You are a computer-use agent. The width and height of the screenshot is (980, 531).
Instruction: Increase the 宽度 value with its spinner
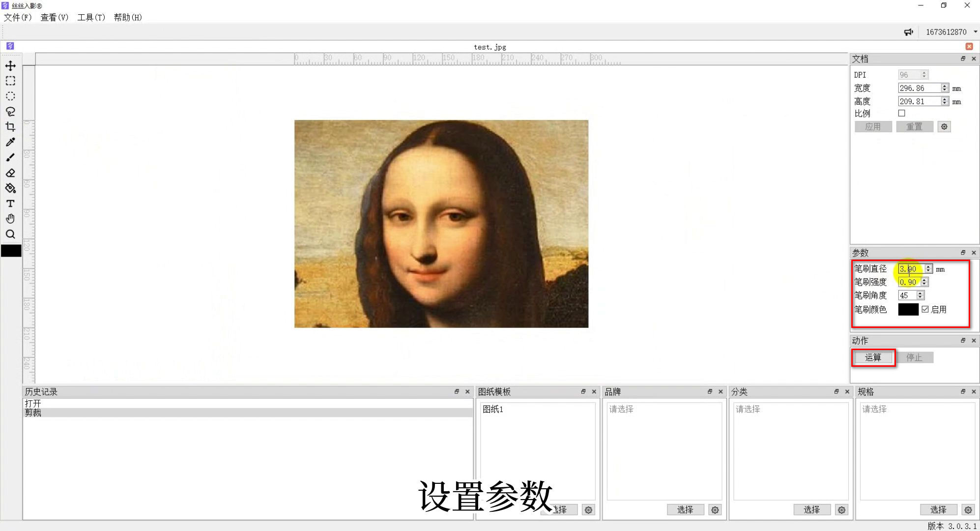pos(944,85)
